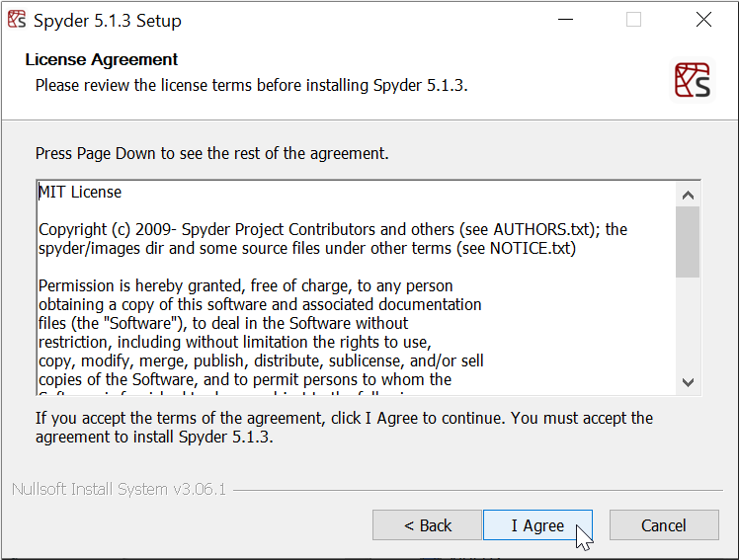Click the "License Agreement" heading
739x560 pixels.
(101, 59)
